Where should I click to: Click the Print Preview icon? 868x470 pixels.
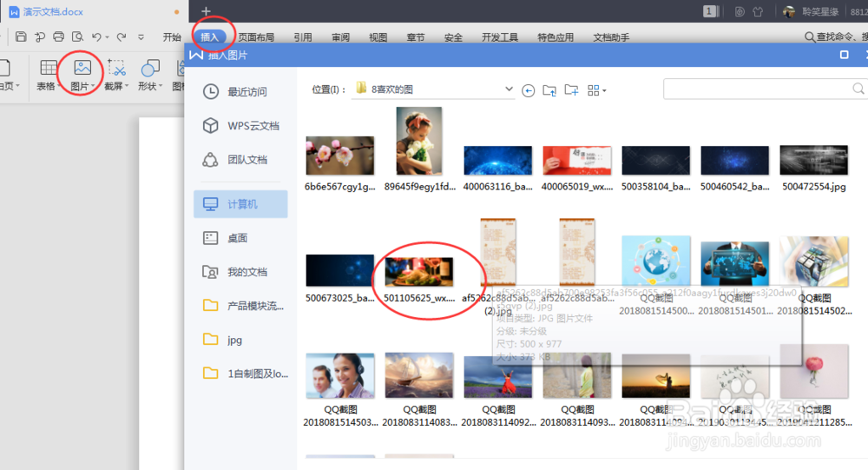tap(77, 36)
